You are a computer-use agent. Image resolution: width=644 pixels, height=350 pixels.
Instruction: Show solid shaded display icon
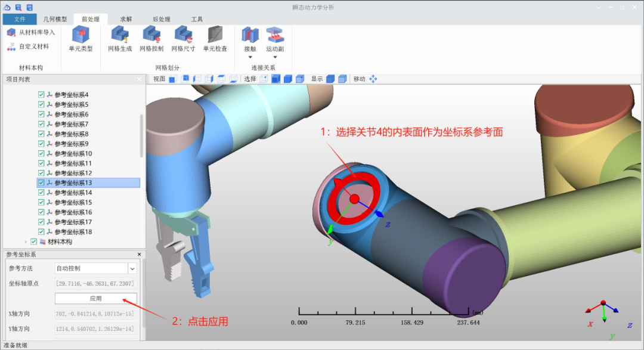(330, 79)
